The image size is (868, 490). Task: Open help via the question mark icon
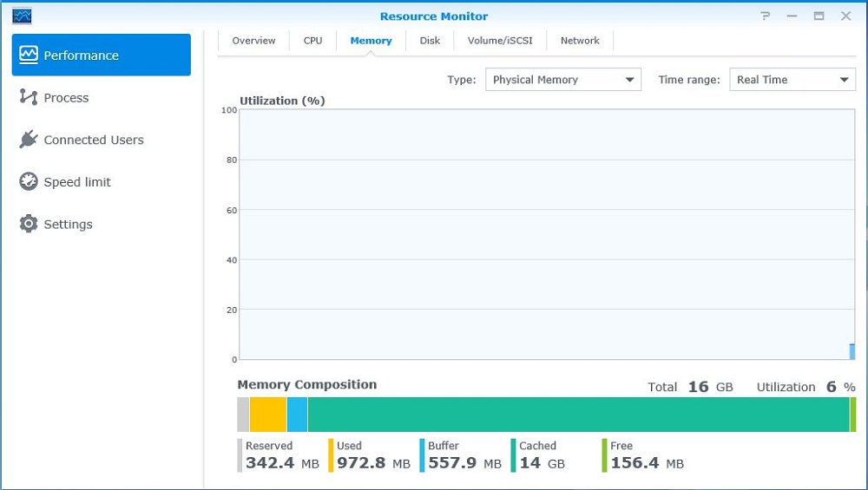click(765, 16)
